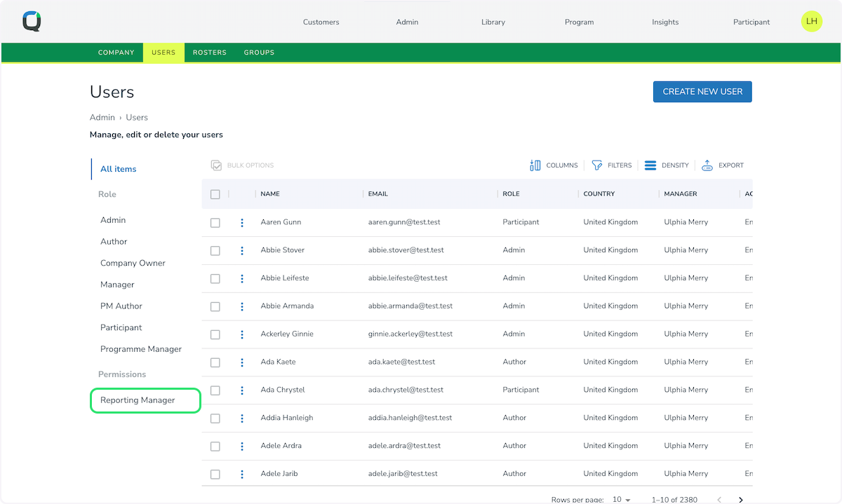Filter by Participant role in sidebar
842x504 pixels.
coord(121,327)
